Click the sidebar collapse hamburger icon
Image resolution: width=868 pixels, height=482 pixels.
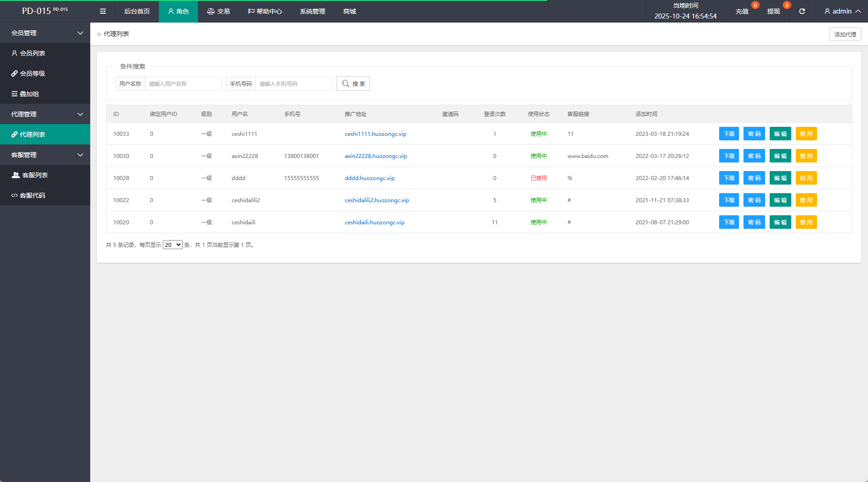(103, 11)
